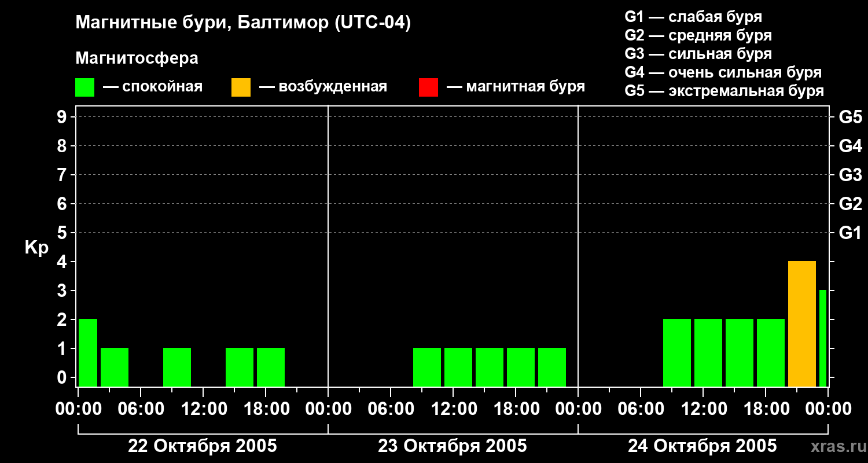
Task: Click the 06:00 time label for 22 Октября
Action: pyautogui.click(x=141, y=409)
